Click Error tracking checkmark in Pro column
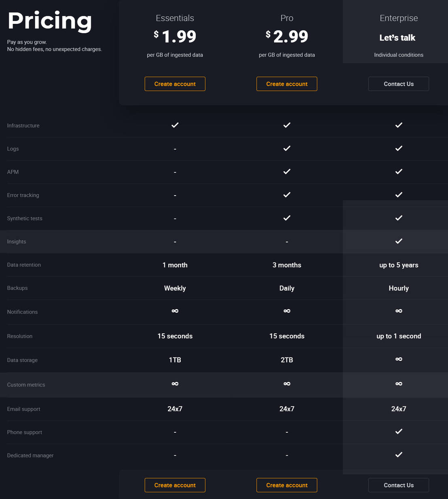The width and height of the screenshot is (448, 499). point(287,195)
